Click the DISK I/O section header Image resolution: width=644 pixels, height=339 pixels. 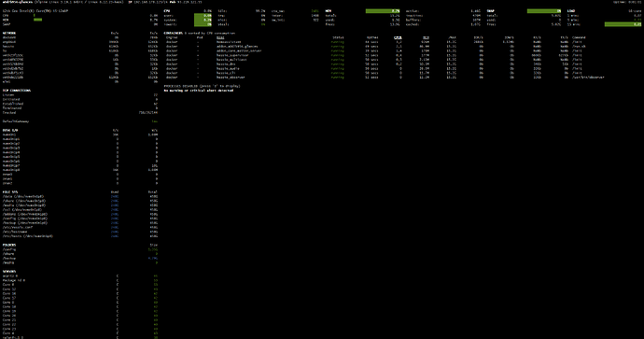pos(10,130)
